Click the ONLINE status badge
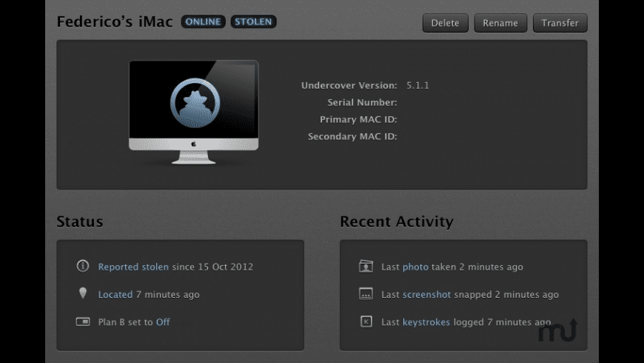This screenshot has width=644, height=363. (203, 21)
